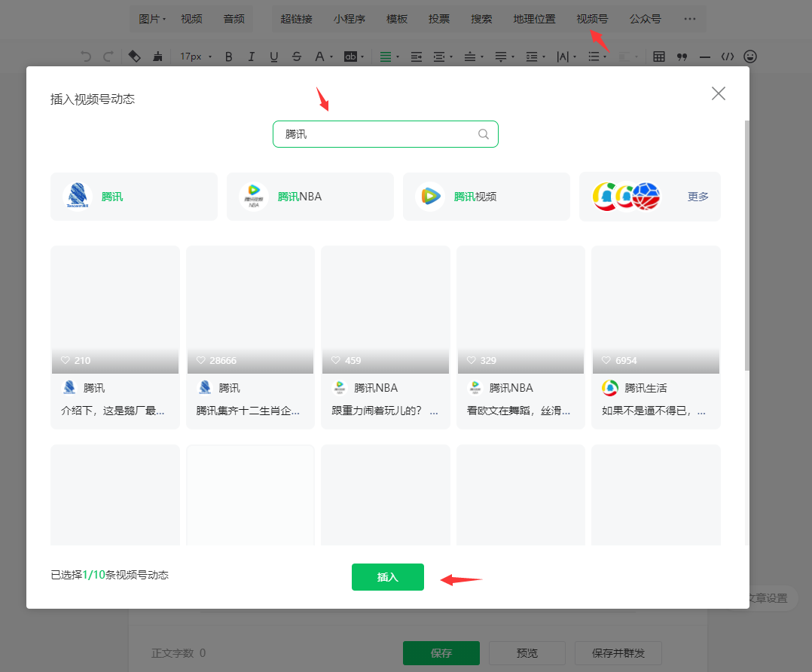812x672 pixels.
Task: Select video card with 210 likes
Action: coord(115,338)
